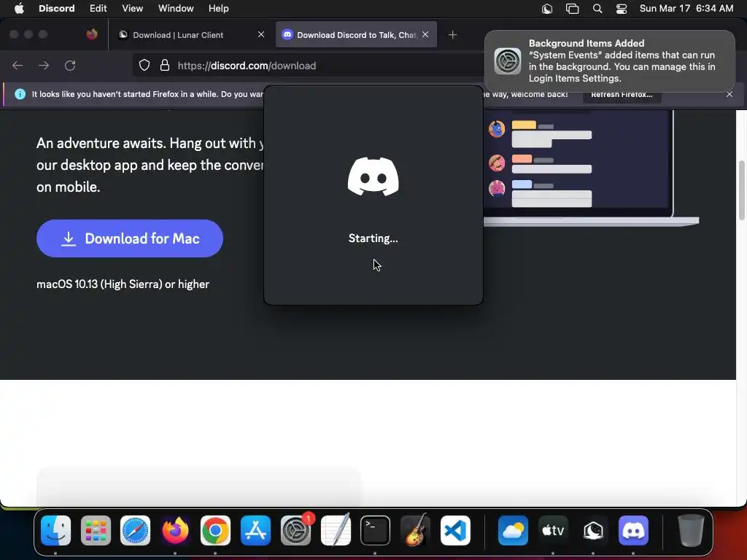Open Terminal from the Dock
Viewport: 747px width, 560px height.
point(375,530)
